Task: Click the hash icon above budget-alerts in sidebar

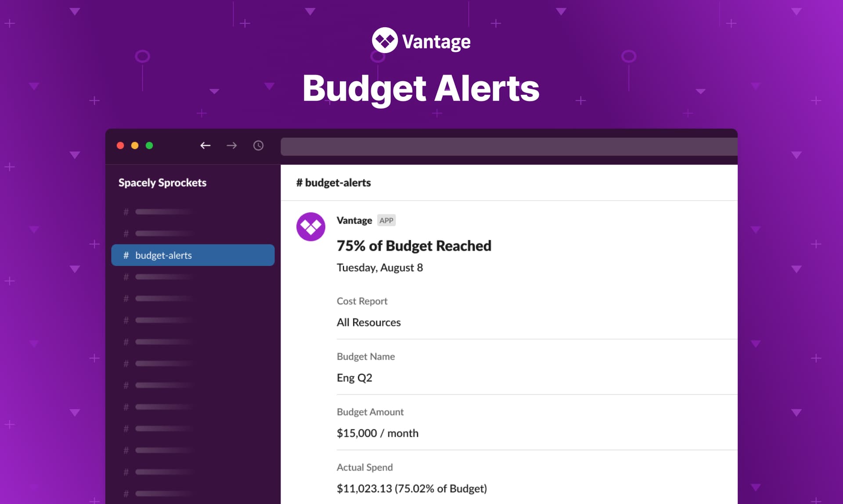Action: click(126, 233)
